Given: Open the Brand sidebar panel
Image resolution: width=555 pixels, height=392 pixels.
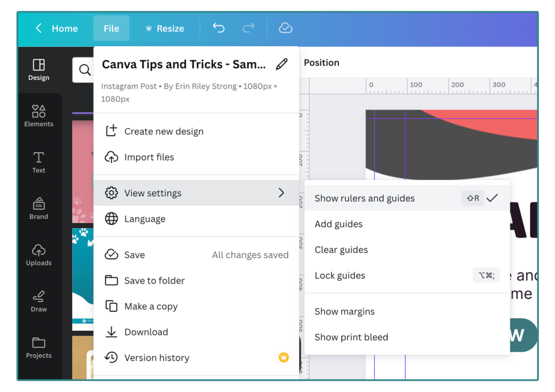Looking at the screenshot, I should coord(39,209).
